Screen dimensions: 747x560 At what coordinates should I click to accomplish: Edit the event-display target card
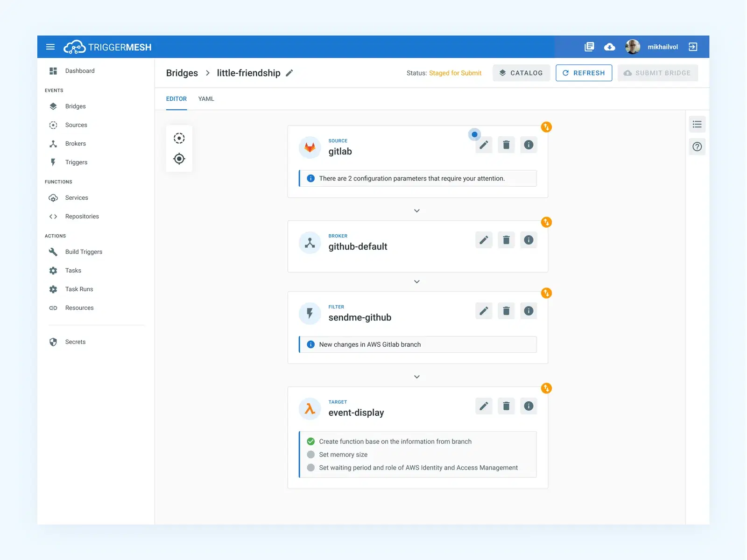click(x=484, y=406)
